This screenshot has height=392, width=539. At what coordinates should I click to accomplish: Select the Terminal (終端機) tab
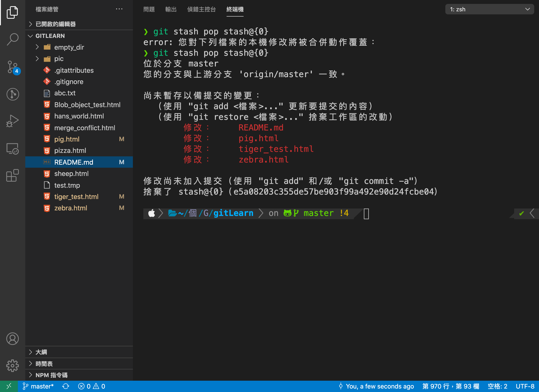pos(235,9)
